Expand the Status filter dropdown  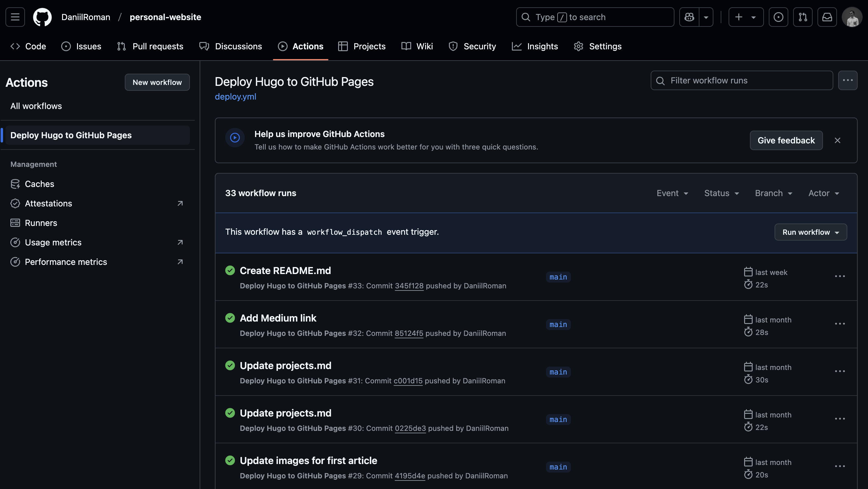tap(721, 193)
